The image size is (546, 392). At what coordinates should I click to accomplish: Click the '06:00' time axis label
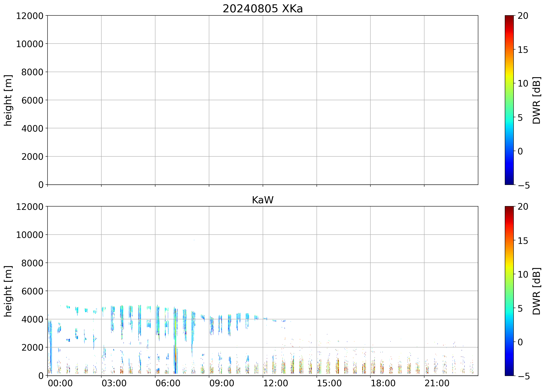point(168,383)
